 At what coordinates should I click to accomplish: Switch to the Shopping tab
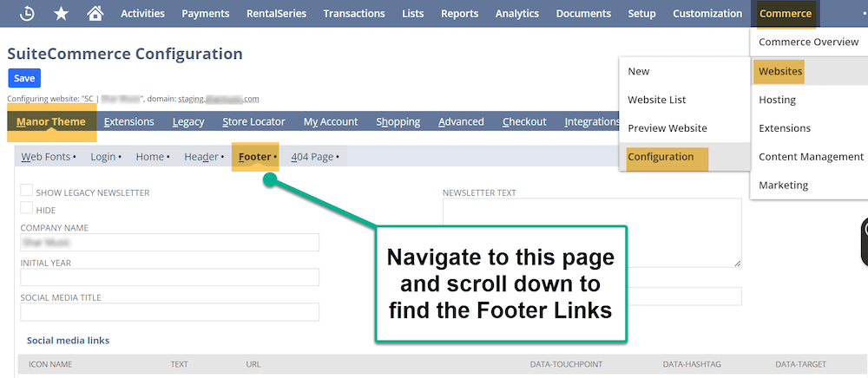coord(398,121)
